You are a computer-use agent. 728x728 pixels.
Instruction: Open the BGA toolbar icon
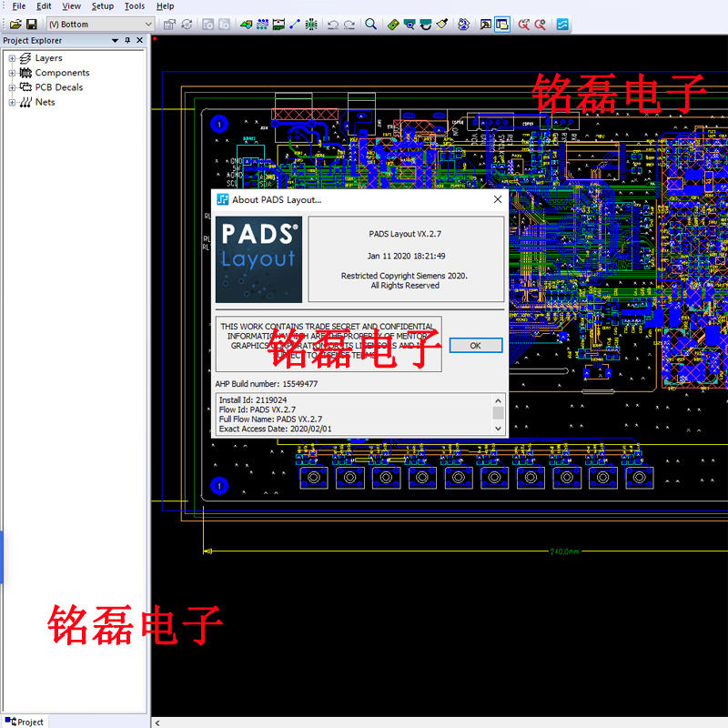311,25
